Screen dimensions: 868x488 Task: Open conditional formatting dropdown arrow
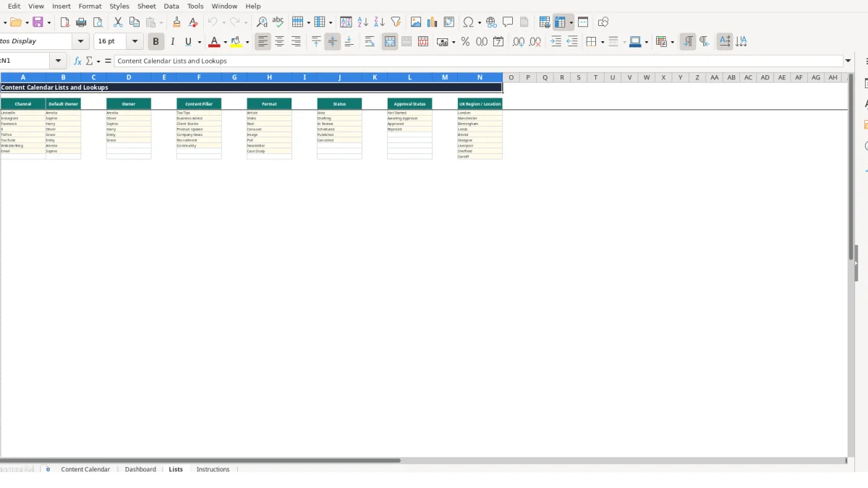pos(672,42)
